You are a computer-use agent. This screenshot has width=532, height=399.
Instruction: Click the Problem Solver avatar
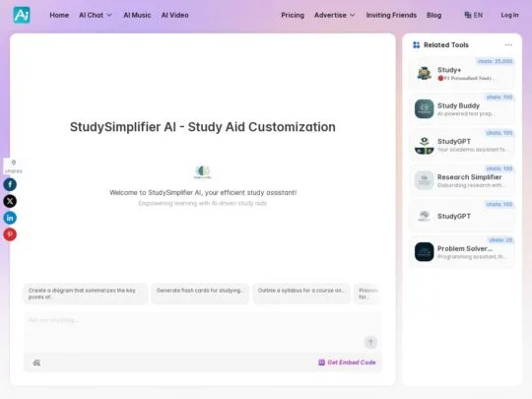[424, 252]
